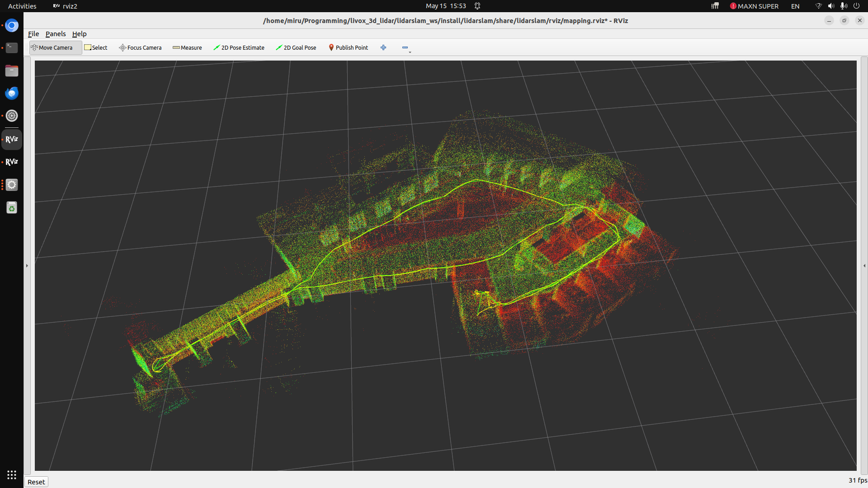Activate the Select tool
The width and height of the screenshot is (868, 488).
click(96, 47)
